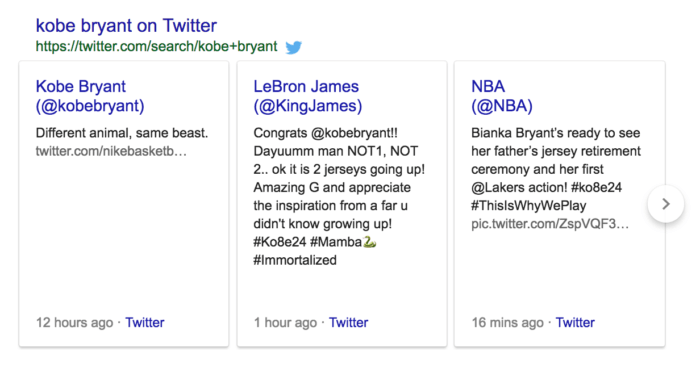Click #ThisIsWhyWePlay hashtag in NBA tweet
The height and width of the screenshot is (368, 700).
[529, 206]
